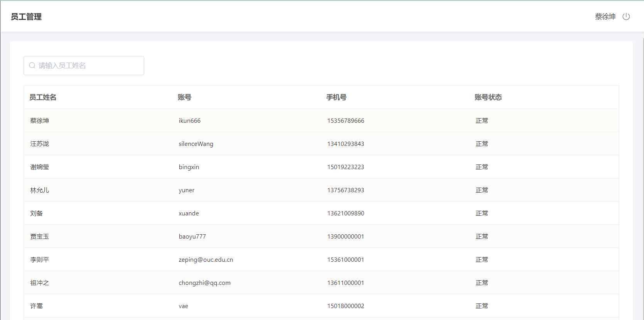Click username 蔡徐坤 in the header
Image resolution: width=644 pixels, height=320 pixels.
click(x=605, y=17)
